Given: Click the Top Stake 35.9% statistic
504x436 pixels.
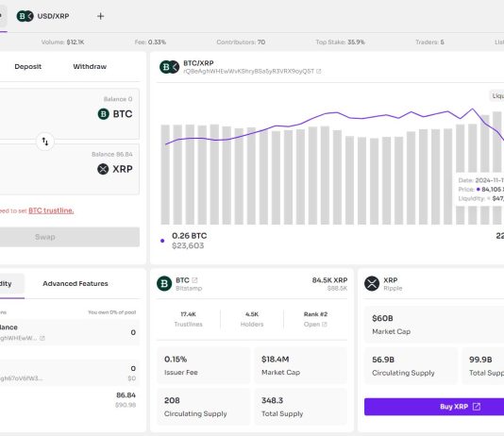Looking at the screenshot, I should pos(340,42).
